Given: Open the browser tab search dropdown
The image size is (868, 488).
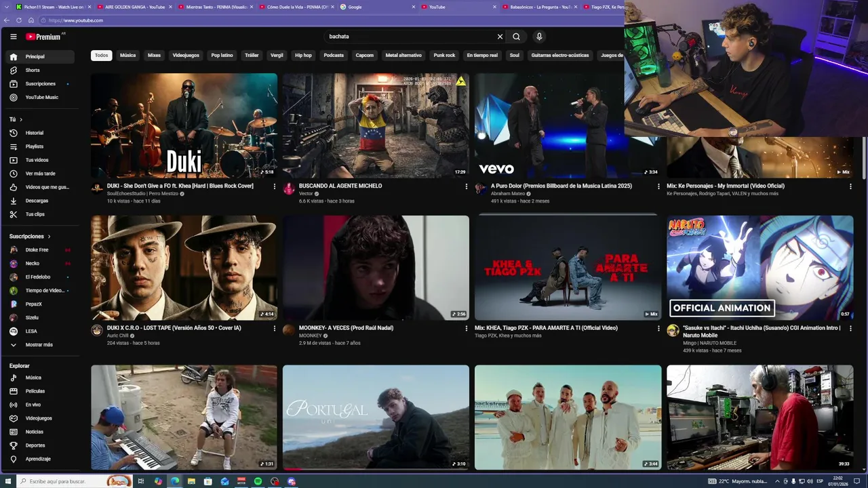Looking at the screenshot, I should point(5,7).
